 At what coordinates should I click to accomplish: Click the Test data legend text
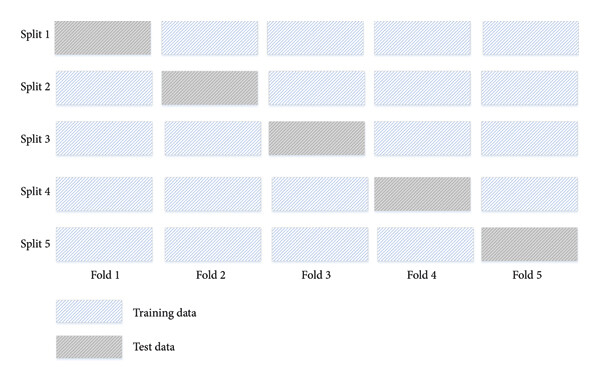(x=154, y=347)
